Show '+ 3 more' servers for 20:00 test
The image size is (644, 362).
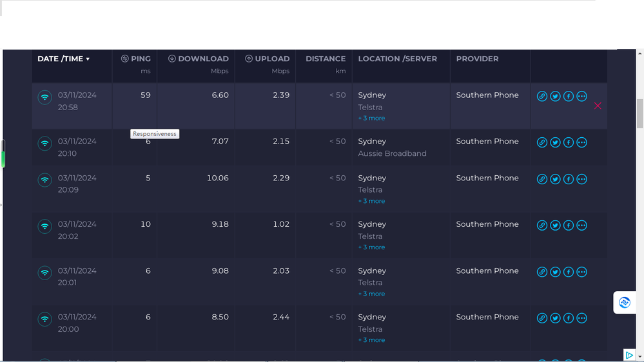371,340
